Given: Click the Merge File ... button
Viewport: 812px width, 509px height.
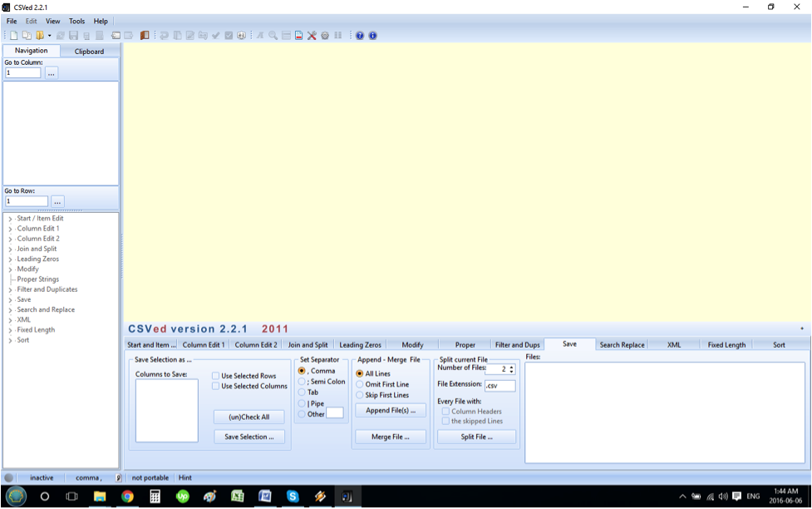Looking at the screenshot, I should coord(391,437).
